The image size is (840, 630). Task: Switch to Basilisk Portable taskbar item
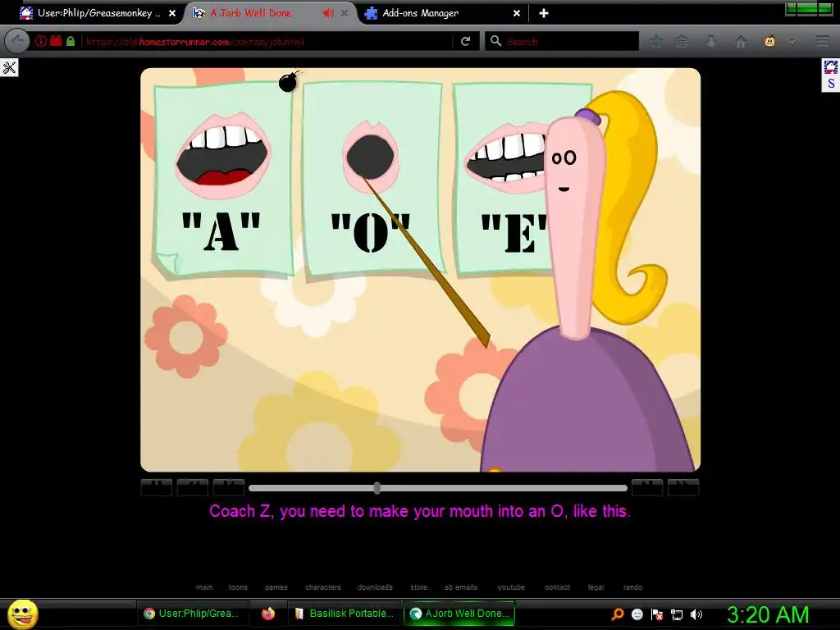click(x=345, y=614)
